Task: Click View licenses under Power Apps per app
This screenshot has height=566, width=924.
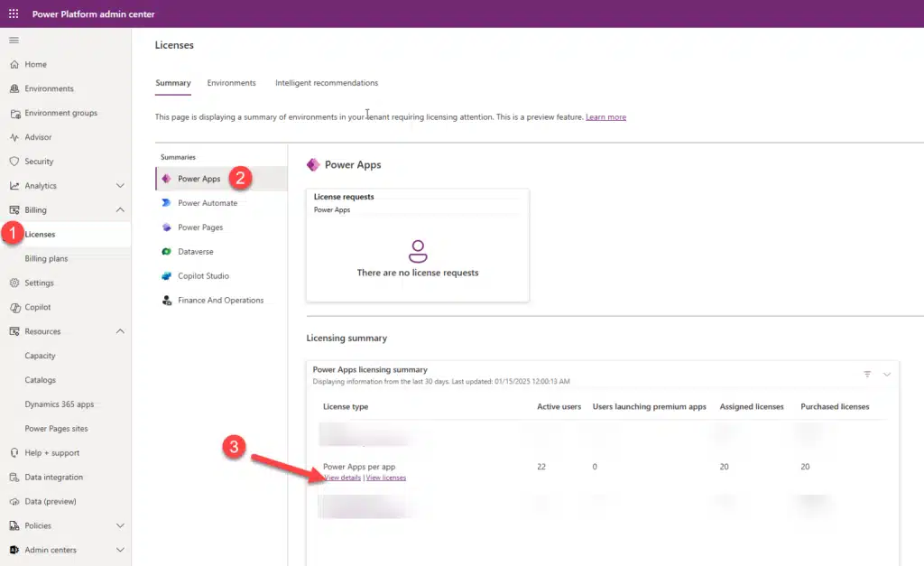Action: (x=386, y=478)
